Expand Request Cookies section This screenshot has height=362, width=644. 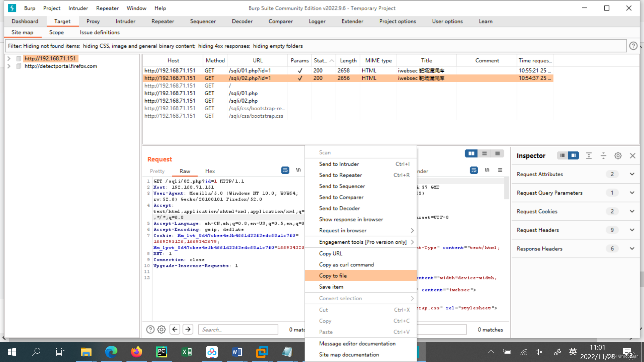(632, 212)
